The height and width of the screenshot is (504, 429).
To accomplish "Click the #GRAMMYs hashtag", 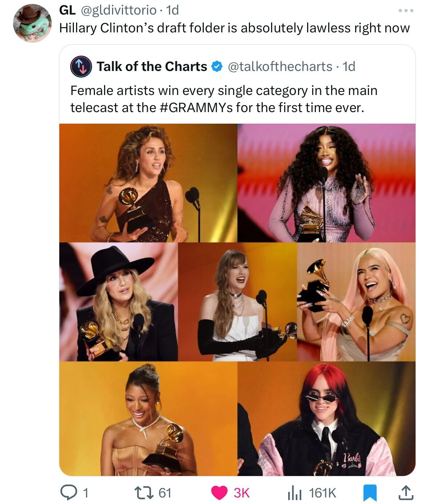I will [196, 108].
